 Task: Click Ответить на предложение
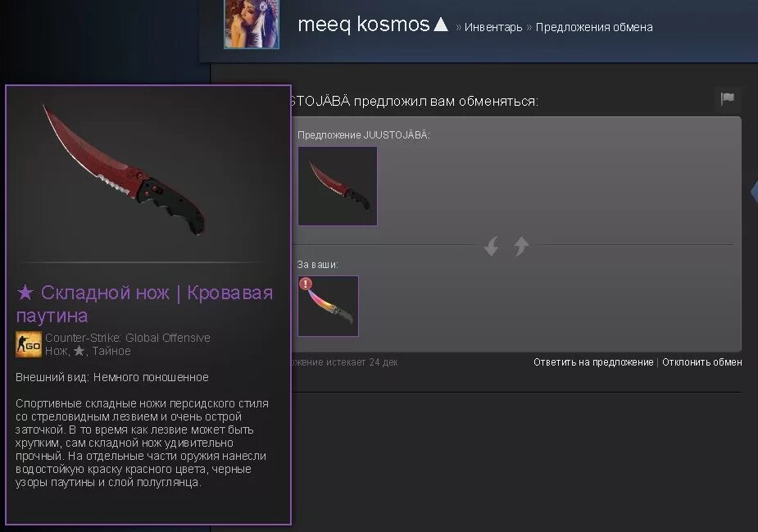coord(593,361)
